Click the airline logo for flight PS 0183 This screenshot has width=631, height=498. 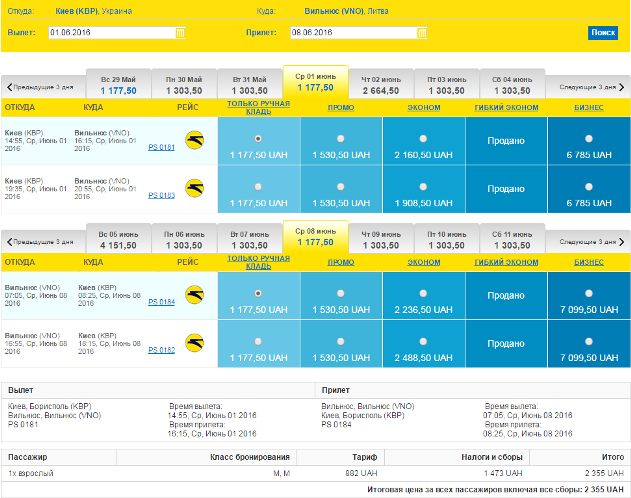click(194, 186)
